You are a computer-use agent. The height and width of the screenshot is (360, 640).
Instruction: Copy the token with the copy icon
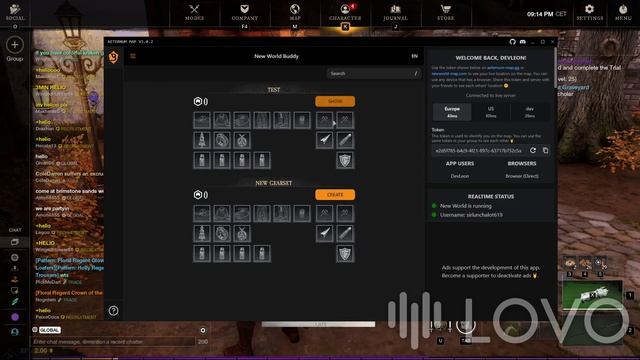click(x=545, y=151)
